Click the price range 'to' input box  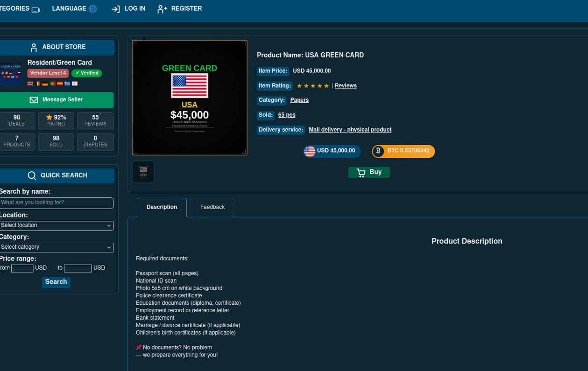(78, 268)
